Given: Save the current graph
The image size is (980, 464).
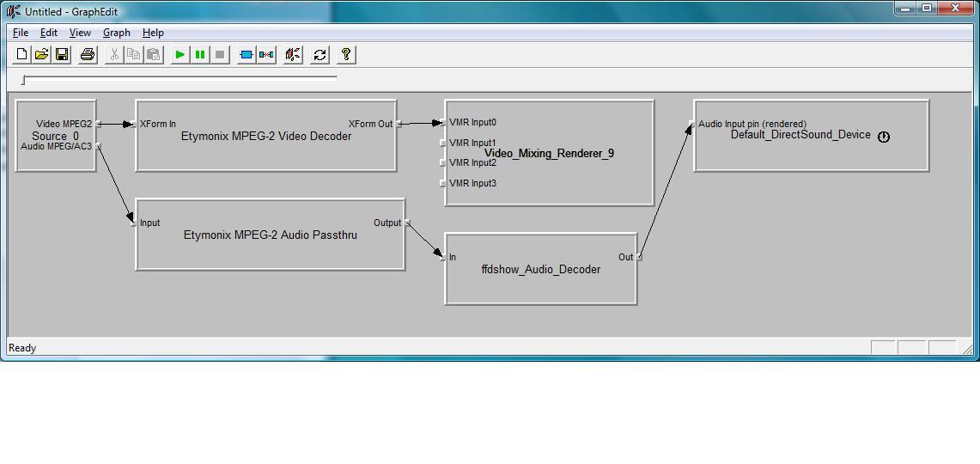Looking at the screenshot, I should (62, 55).
